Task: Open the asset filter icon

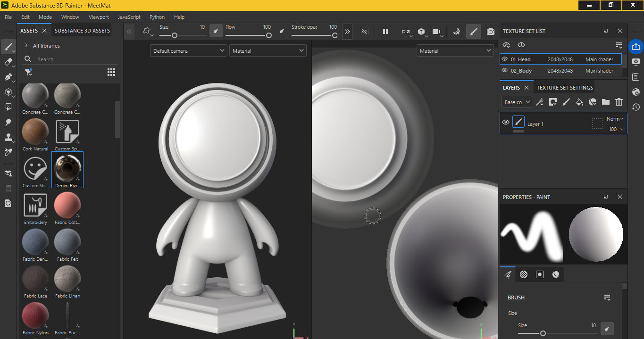Action: tap(28, 72)
